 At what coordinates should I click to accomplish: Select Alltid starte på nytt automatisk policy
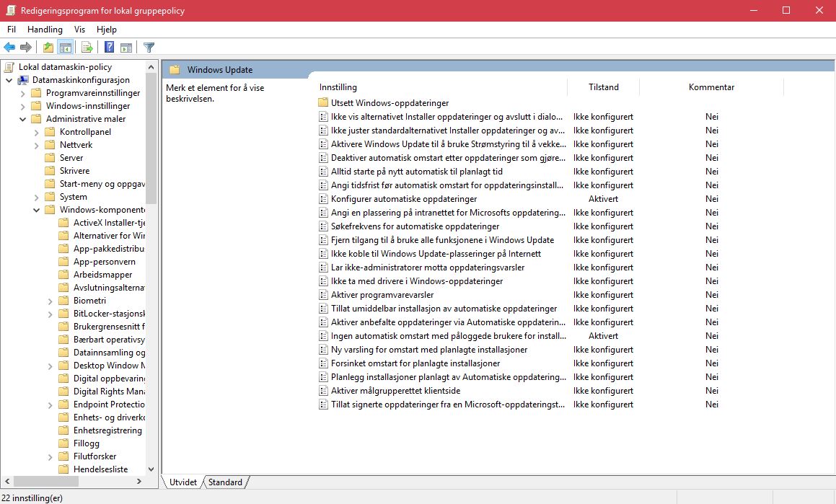[417, 171]
